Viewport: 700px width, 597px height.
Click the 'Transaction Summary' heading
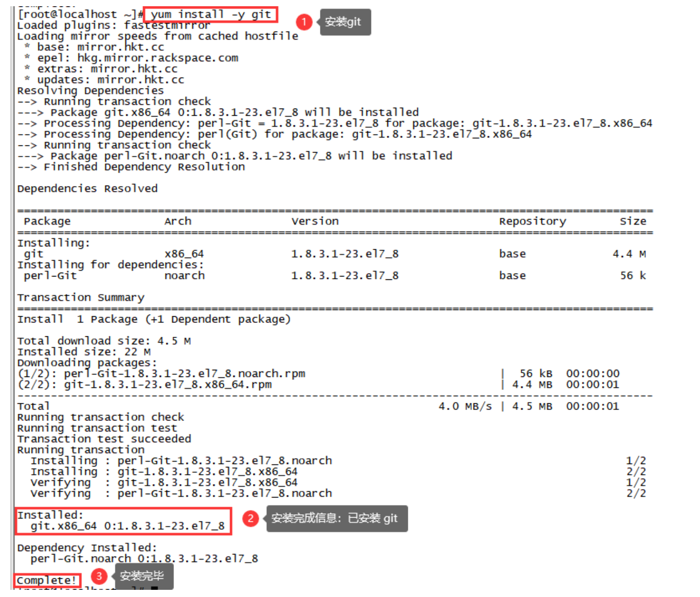[x=80, y=298]
